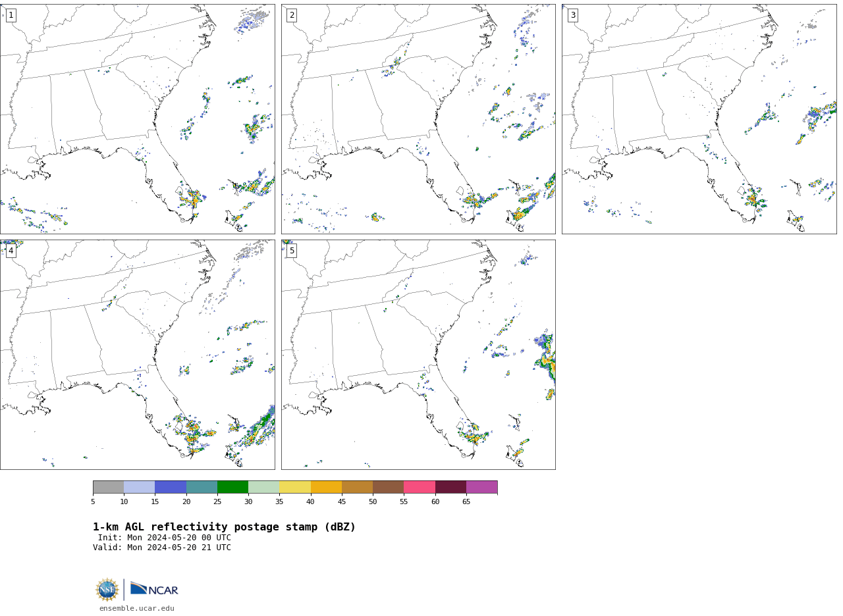Click the gray 5-10 dBZ color swatch
This screenshot has height=616, width=843.
(x=108, y=487)
